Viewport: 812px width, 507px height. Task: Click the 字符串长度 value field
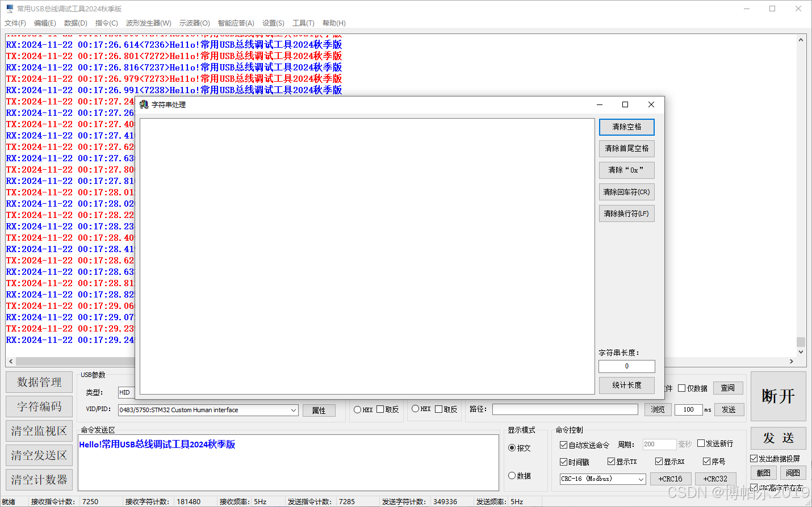627,366
